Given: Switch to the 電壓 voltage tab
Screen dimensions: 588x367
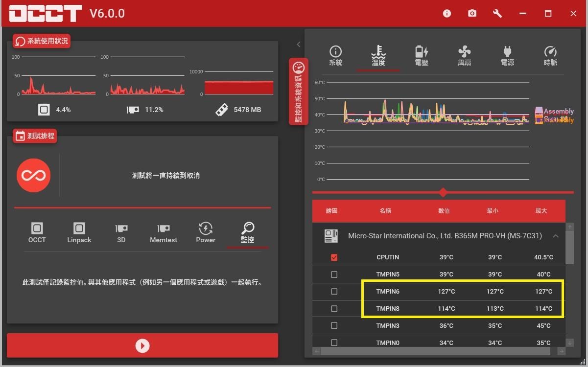Looking at the screenshot, I should pyautogui.click(x=421, y=55).
